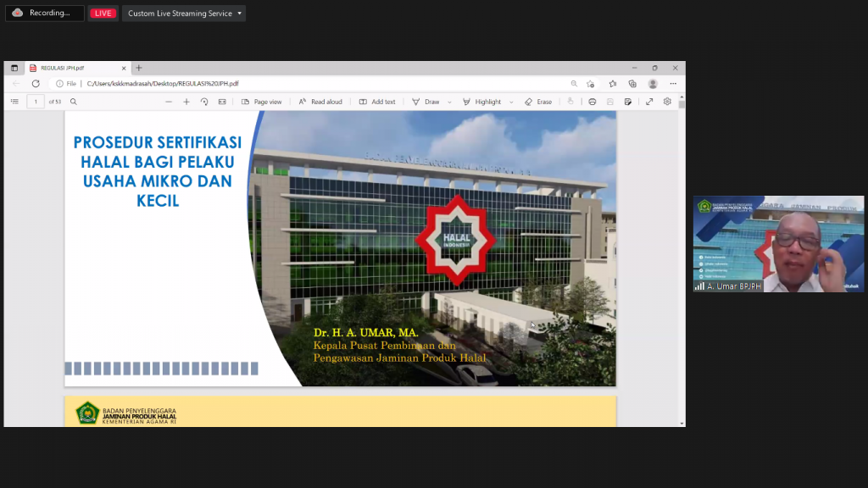Viewport: 868px width, 488px height.
Task: Print the PDF document
Action: tap(593, 102)
